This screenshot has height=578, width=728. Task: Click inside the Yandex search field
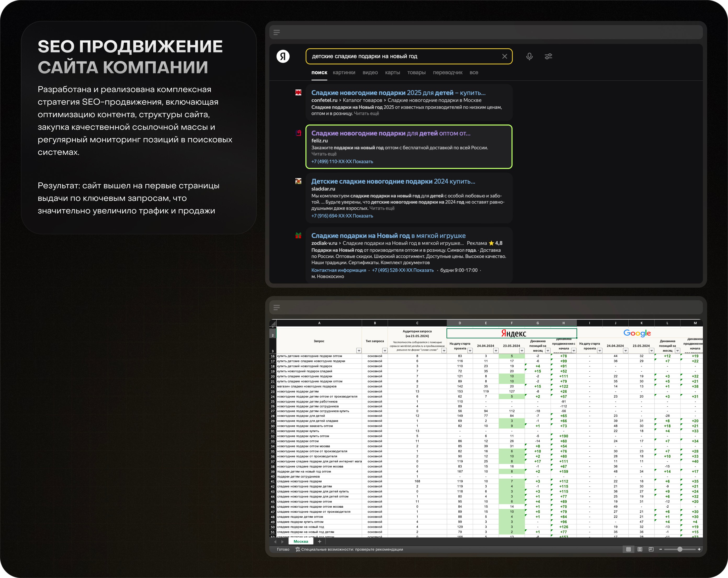tap(402, 56)
